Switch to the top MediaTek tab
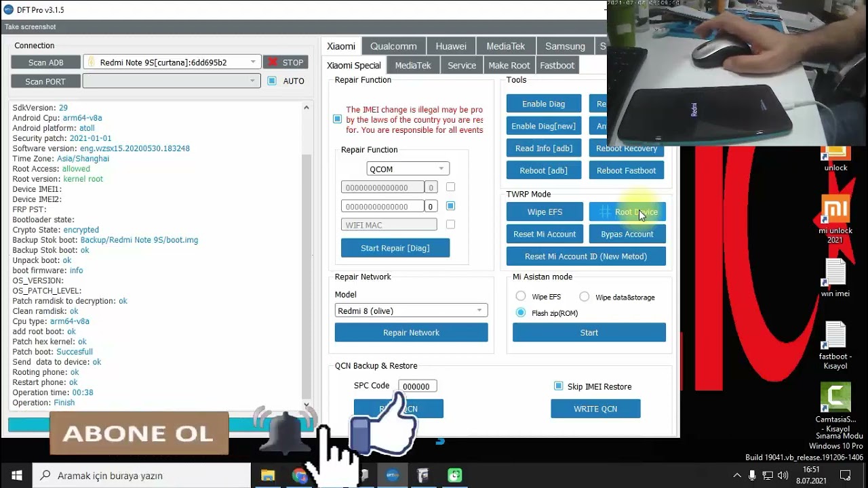Screen dimensions: 868x488 (506, 46)
